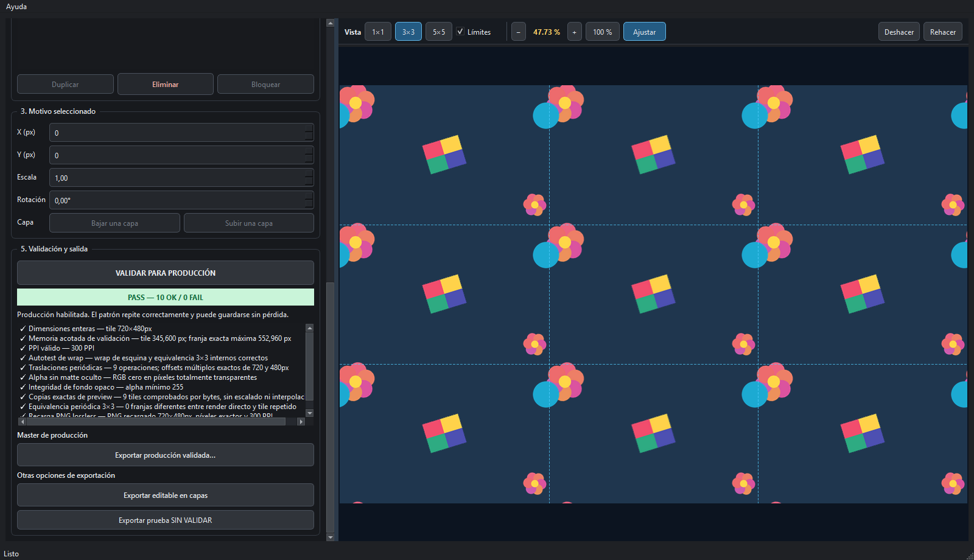974x560 pixels.
Task: Select the 'Copias exactas de preview' row
Action: (161, 397)
